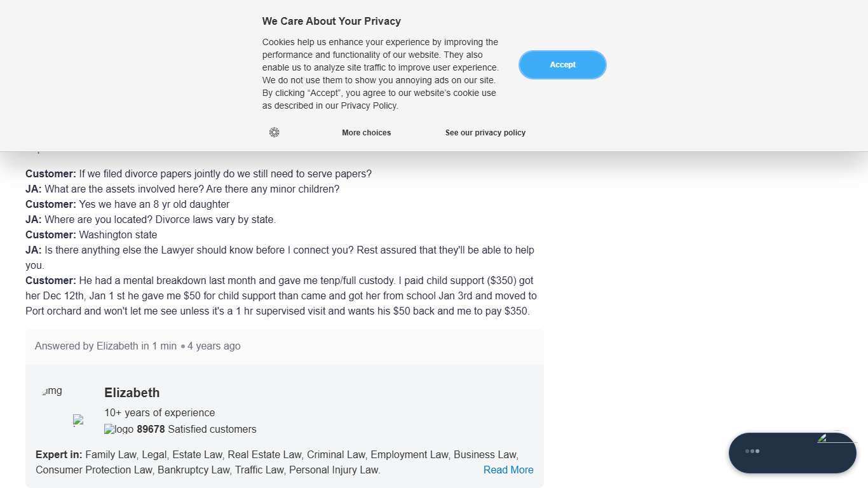This screenshot has height=488, width=868.
Task: Click the 89678 Satisfied customers count
Action: pyautogui.click(x=196, y=430)
